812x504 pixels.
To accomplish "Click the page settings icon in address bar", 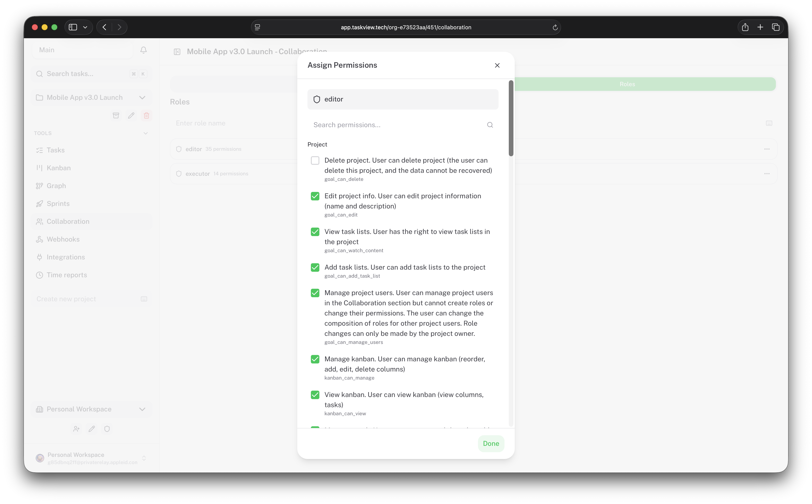I will pos(257,27).
